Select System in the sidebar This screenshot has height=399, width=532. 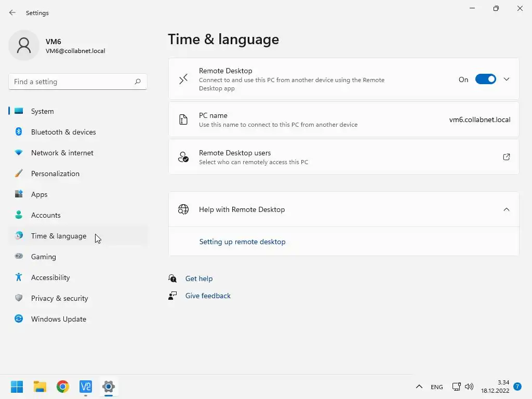click(x=42, y=111)
